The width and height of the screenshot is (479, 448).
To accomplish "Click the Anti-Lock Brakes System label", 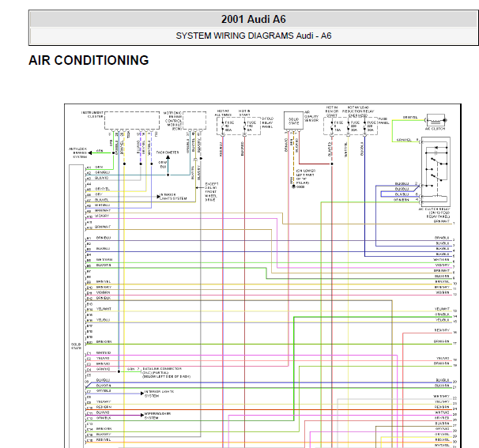I will click(x=78, y=152).
